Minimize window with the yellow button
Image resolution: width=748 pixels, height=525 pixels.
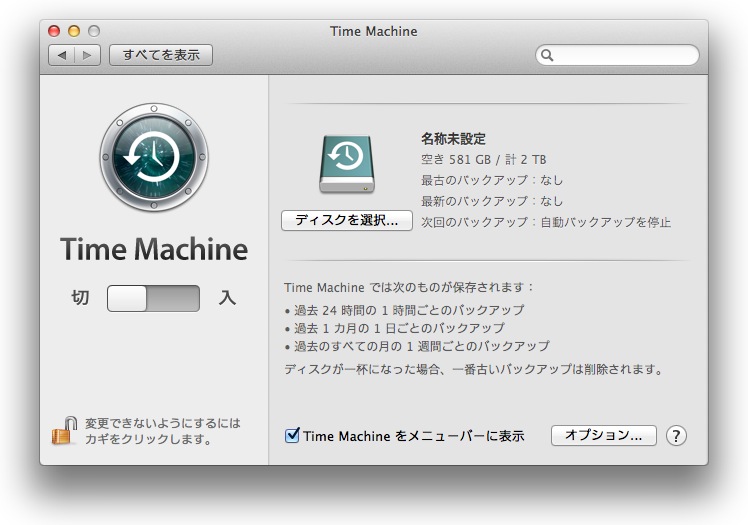(74, 31)
